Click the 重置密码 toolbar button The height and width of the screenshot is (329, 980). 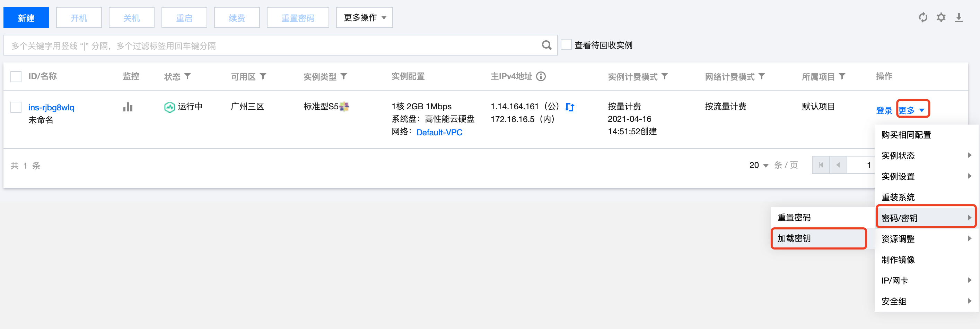[x=298, y=17]
